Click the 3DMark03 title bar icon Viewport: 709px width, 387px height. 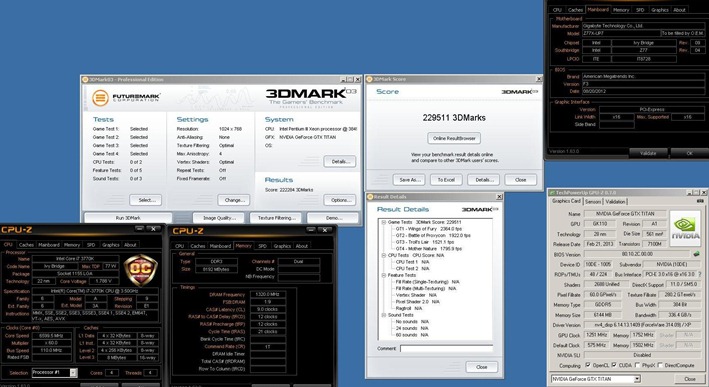pyautogui.click(x=85, y=80)
